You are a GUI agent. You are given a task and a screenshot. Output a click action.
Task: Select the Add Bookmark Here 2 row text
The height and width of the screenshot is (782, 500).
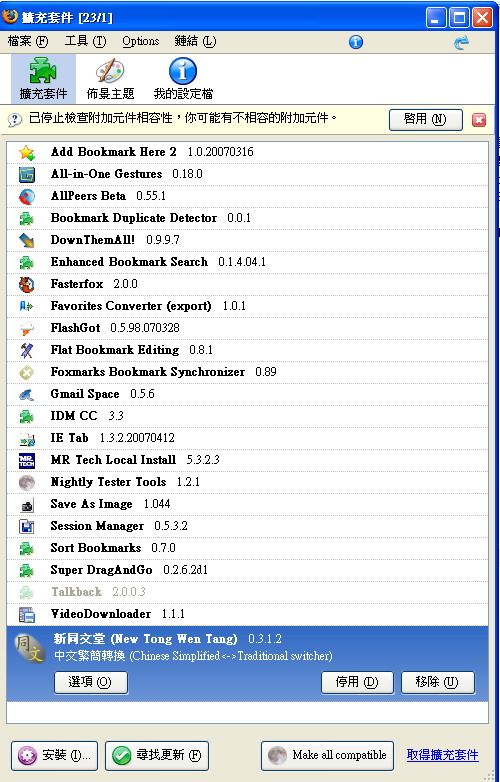tap(152, 152)
